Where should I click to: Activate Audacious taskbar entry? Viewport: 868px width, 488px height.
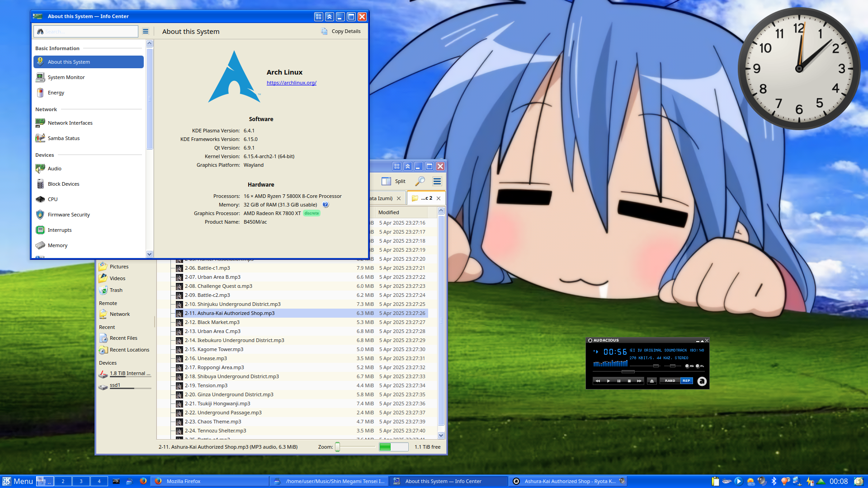tap(569, 481)
